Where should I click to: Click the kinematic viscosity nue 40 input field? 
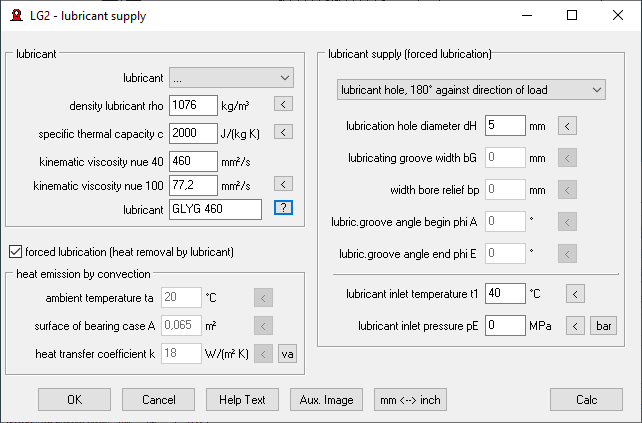coord(194,159)
